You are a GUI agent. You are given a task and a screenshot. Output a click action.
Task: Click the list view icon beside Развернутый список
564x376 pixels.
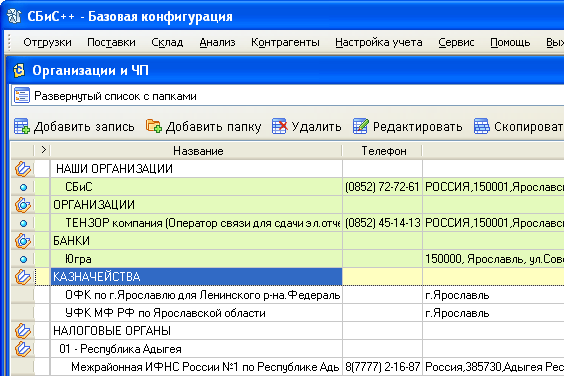coord(22,96)
